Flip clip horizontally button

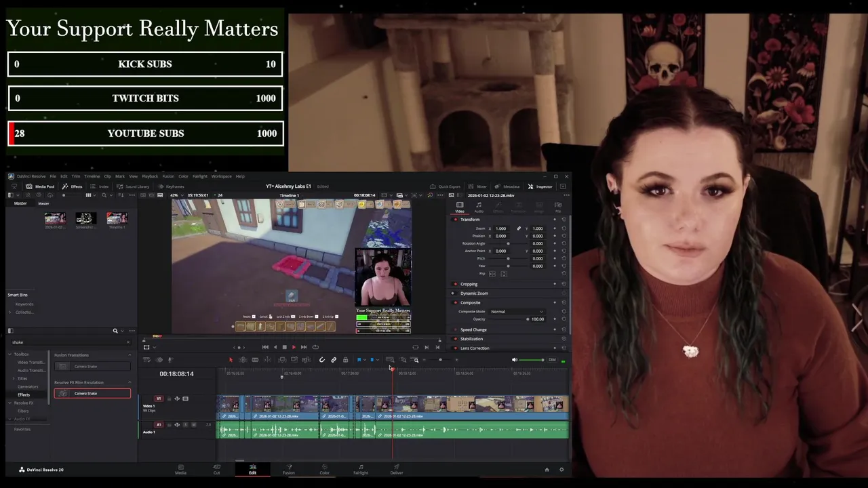492,274
